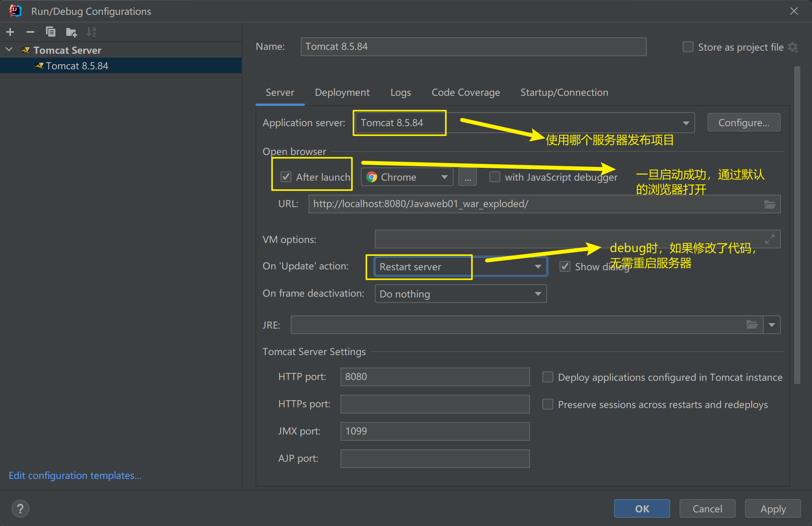Click into the HTTP port field
The height and width of the screenshot is (526, 812).
434,377
